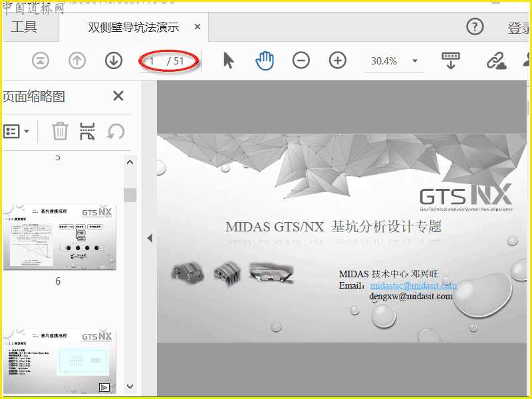This screenshot has width=532, height=399.
Task: Go to the next page arrow
Action: [114, 61]
